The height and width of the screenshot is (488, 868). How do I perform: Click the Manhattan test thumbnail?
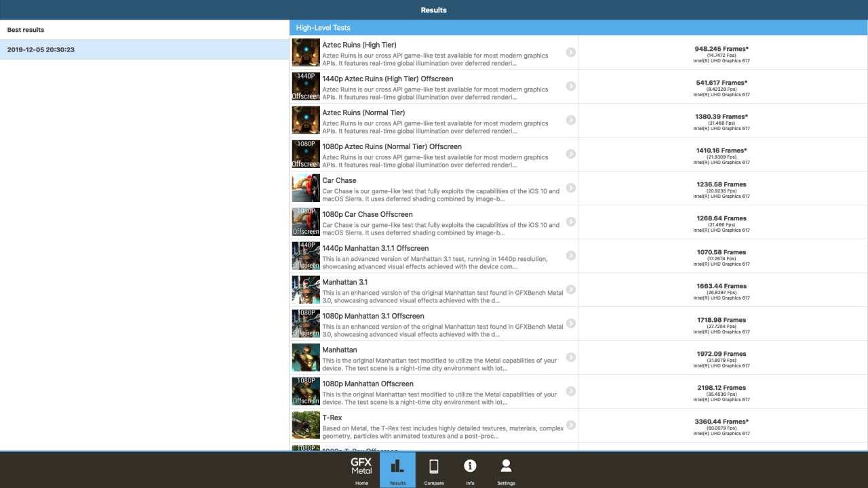306,357
